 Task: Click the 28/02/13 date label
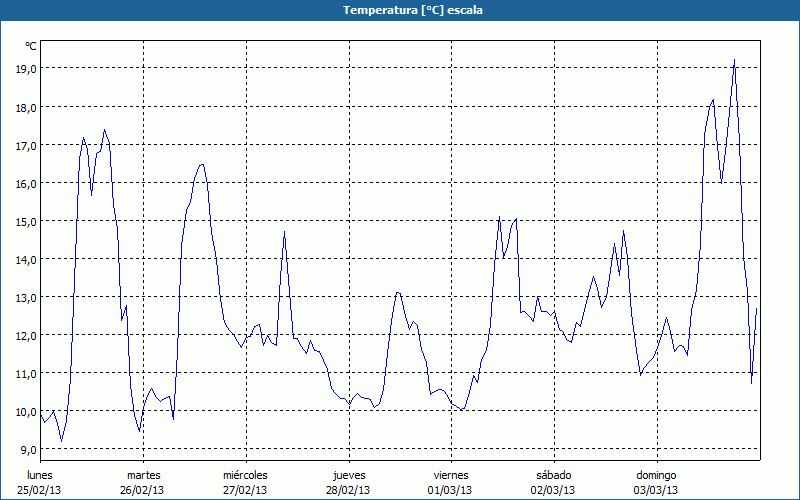click(x=348, y=490)
